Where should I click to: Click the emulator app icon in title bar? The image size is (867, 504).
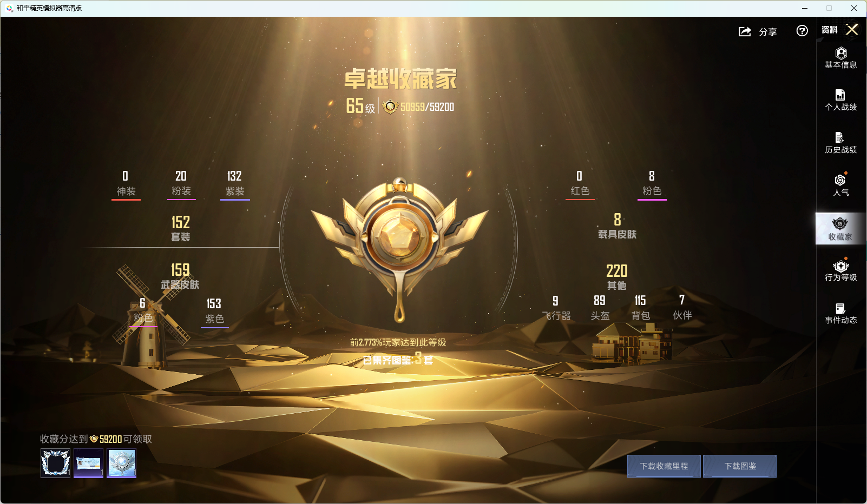click(9, 8)
